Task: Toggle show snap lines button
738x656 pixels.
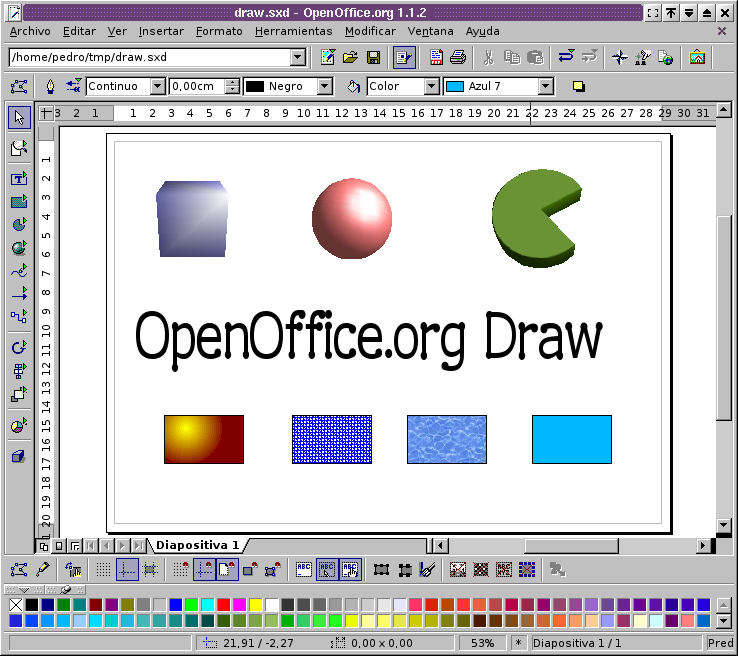Action: click(126, 570)
